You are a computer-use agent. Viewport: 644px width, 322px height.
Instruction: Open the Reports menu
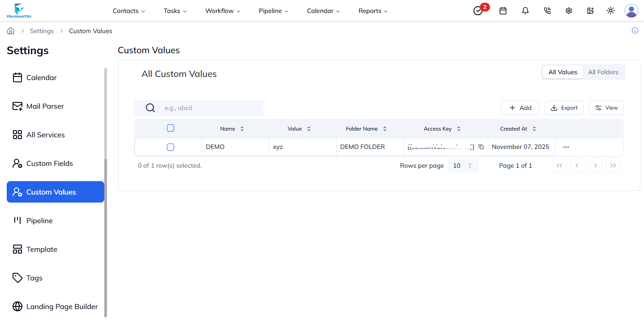[x=372, y=10]
